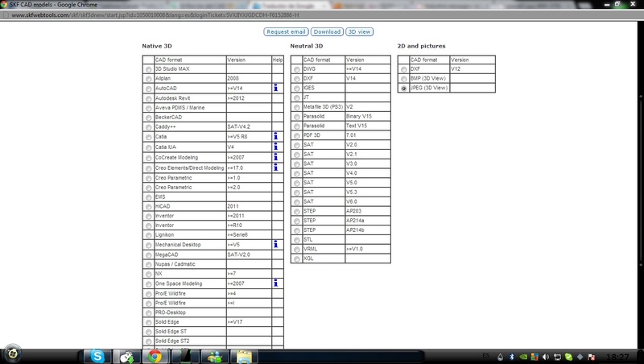Image resolution: width=644 pixels, height=364 pixels.
Task: Open the 3D view button
Action: tap(359, 31)
